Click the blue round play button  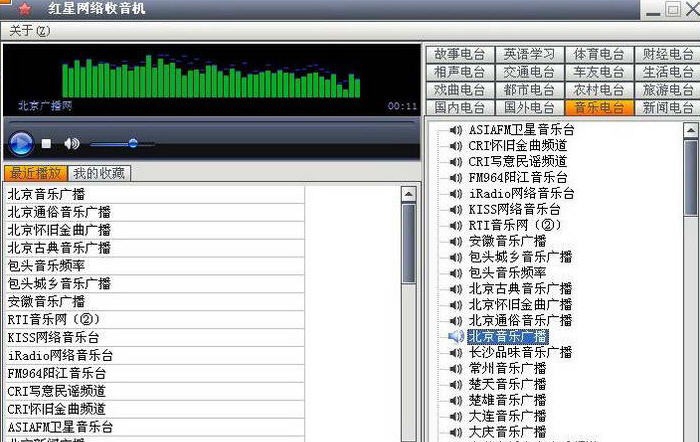coord(21,144)
